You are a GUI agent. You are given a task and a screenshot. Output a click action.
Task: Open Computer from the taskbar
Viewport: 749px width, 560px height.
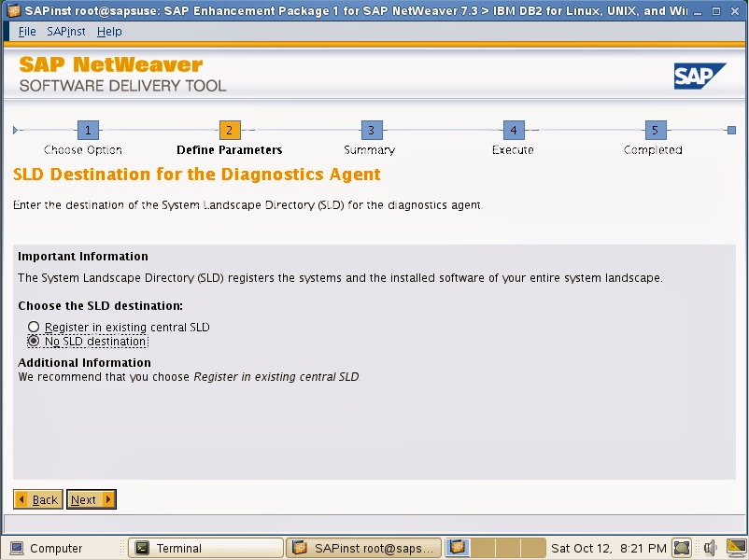[56, 548]
